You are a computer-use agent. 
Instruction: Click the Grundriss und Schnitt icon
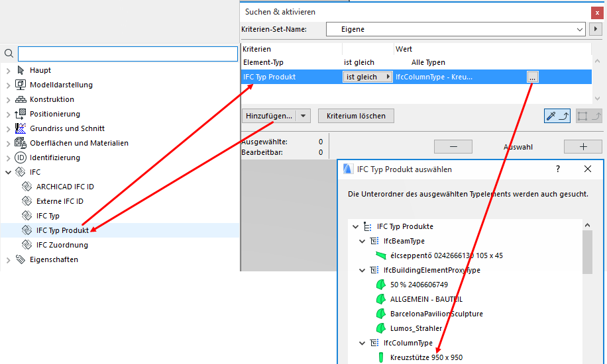point(20,128)
